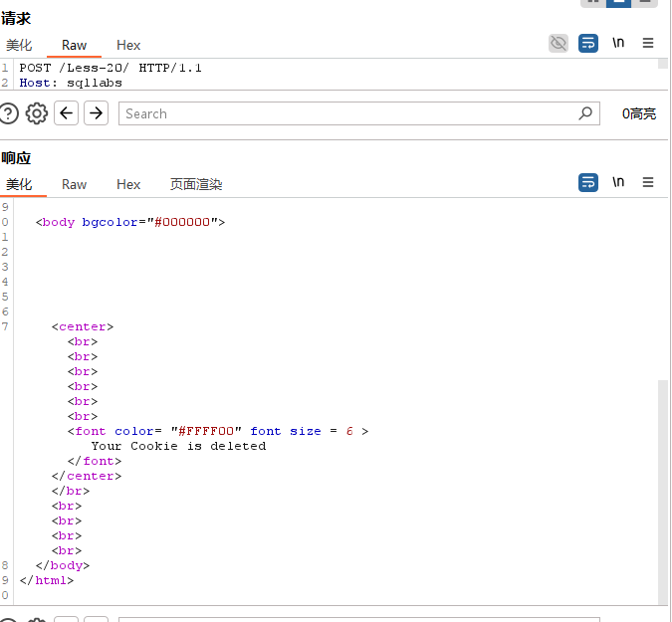Viewport: 672px width, 622px height.
Task: Open response panel hamburger options menu
Action: tap(648, 183)
